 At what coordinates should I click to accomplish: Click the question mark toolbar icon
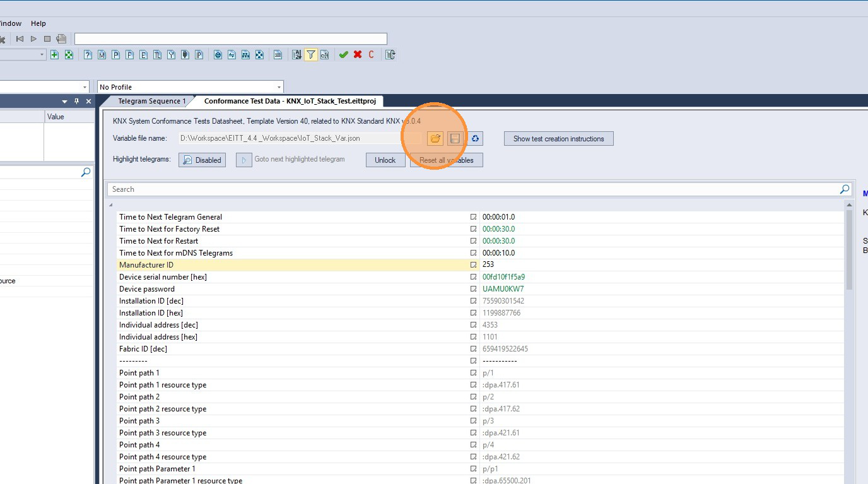pyautogui.click(x=88, y=55)
